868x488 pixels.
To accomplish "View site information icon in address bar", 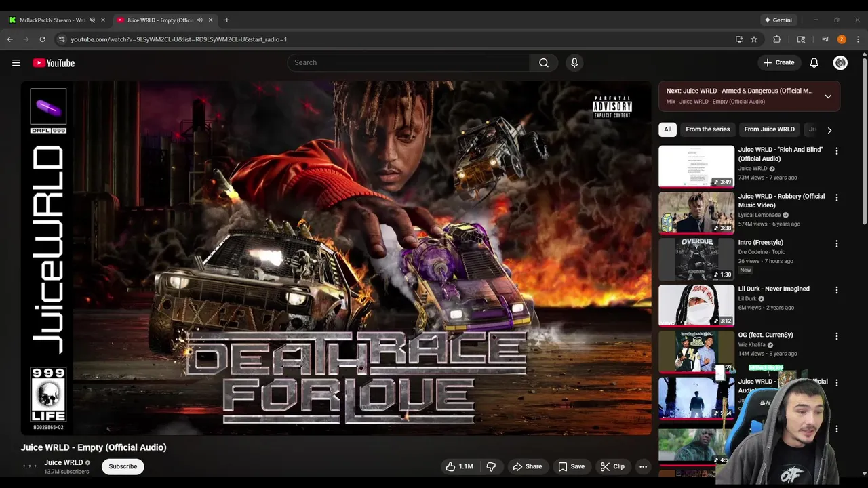I will point(62,39).
